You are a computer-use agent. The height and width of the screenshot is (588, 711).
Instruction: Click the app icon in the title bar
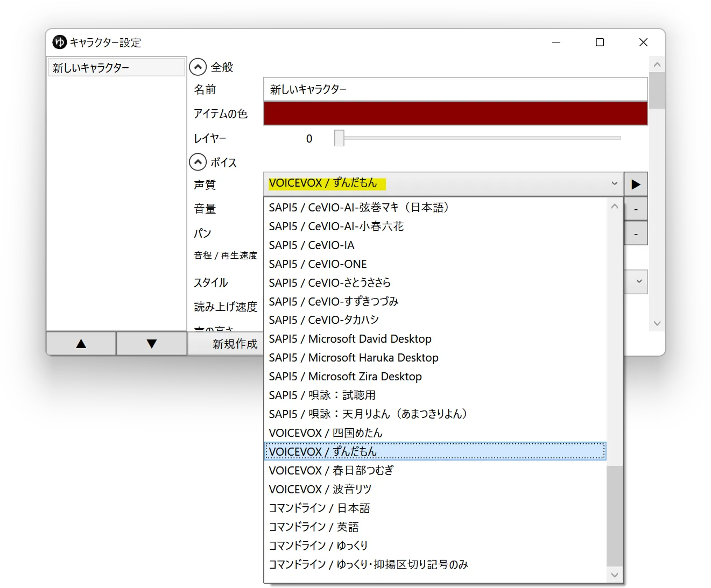tap(60, 42)
